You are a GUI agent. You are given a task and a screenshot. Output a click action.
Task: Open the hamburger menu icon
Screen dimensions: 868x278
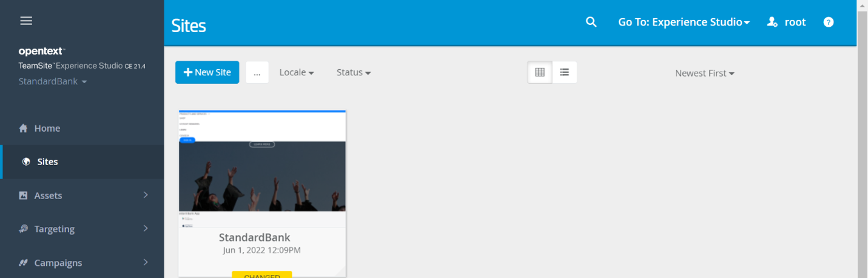(x=25, y=21)
